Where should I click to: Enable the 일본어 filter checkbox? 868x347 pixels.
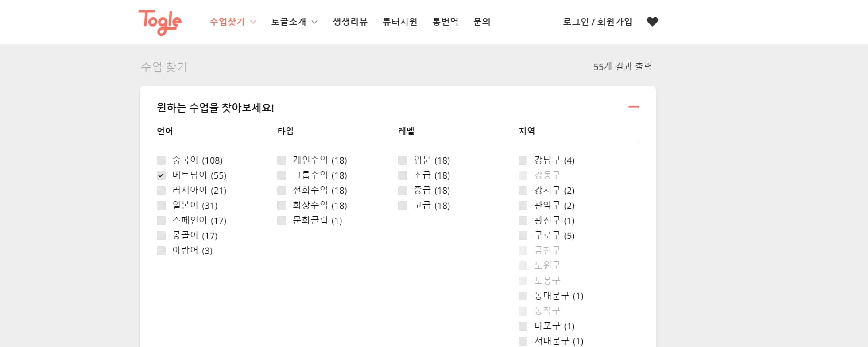tap(161, 206)
